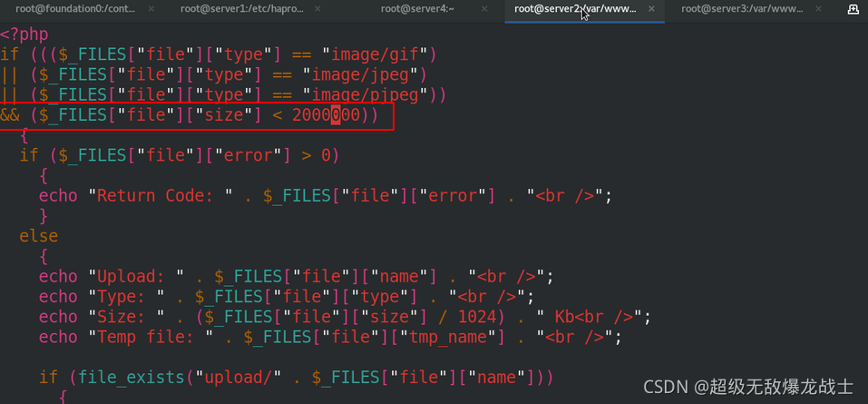Click the new-tab icon at tab bar end
The width and height of the screenshot is (868, 404).
(x=853, y=9)
